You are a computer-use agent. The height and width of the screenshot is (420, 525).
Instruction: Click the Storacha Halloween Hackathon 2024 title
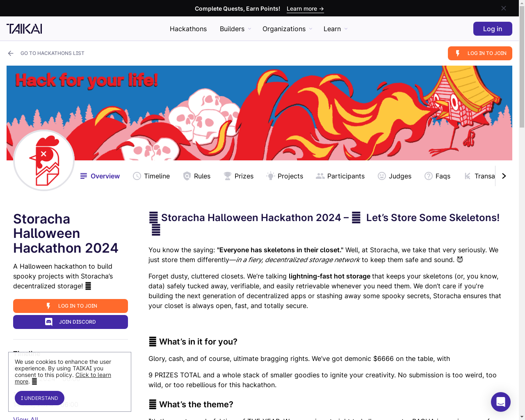(x=66, y=233)
